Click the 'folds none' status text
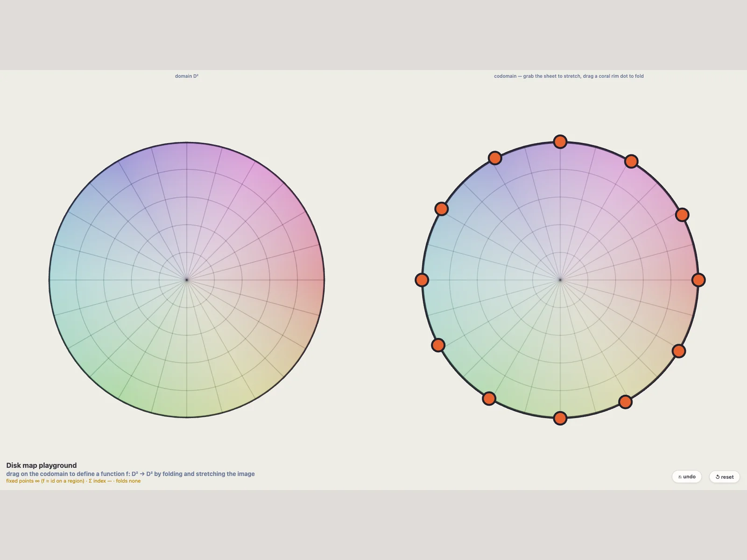 pos(128,481)
